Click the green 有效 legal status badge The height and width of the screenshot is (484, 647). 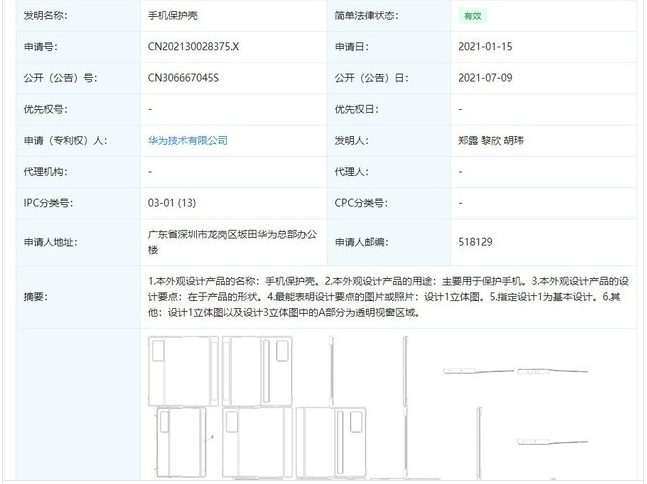click(x=472, y=17)
